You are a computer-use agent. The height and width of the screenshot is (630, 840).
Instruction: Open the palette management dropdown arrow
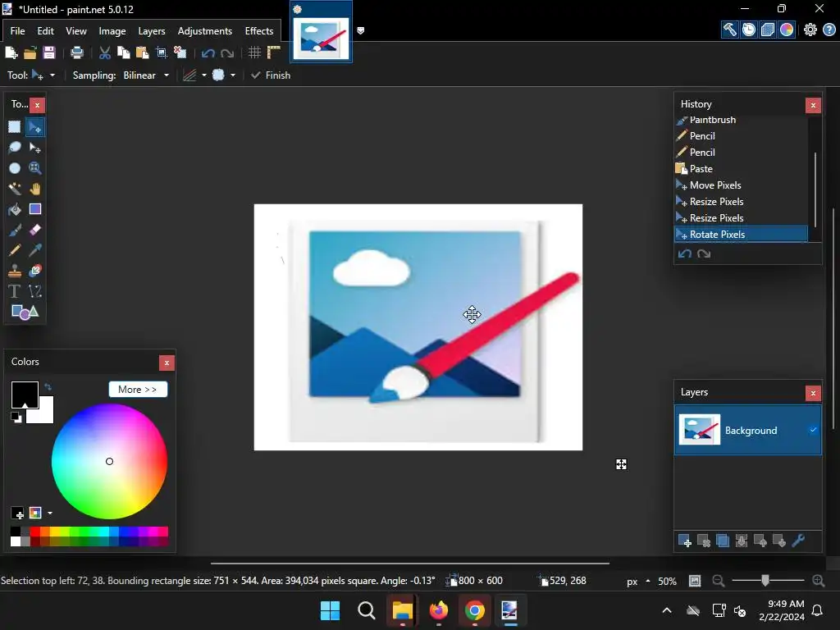pyautogui.click(x=50, y=514)
